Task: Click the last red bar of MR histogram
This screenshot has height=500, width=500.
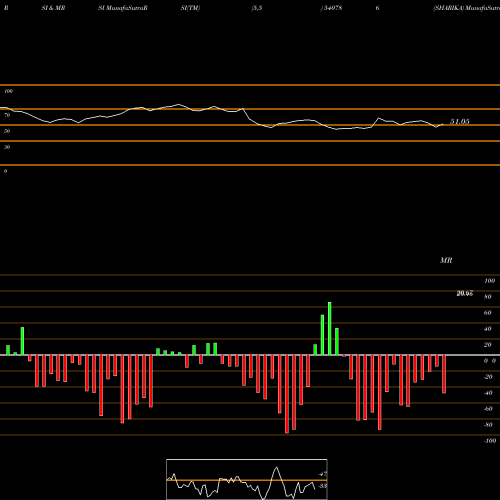Action: tap(444, 374)
